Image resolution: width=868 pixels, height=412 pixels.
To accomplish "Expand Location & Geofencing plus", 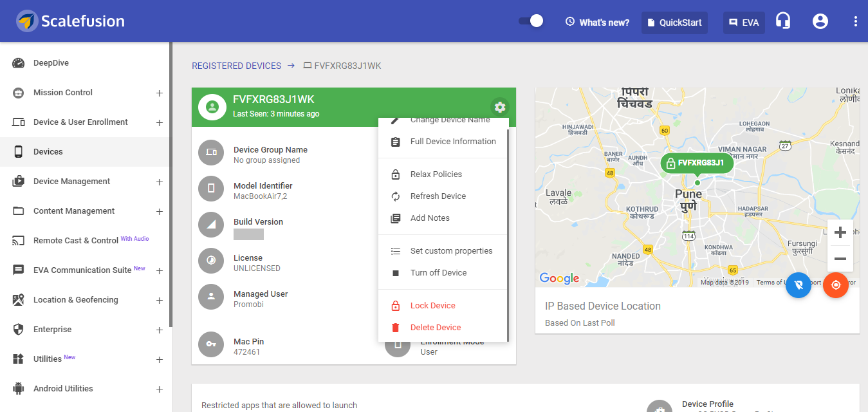I will point(160,301).
